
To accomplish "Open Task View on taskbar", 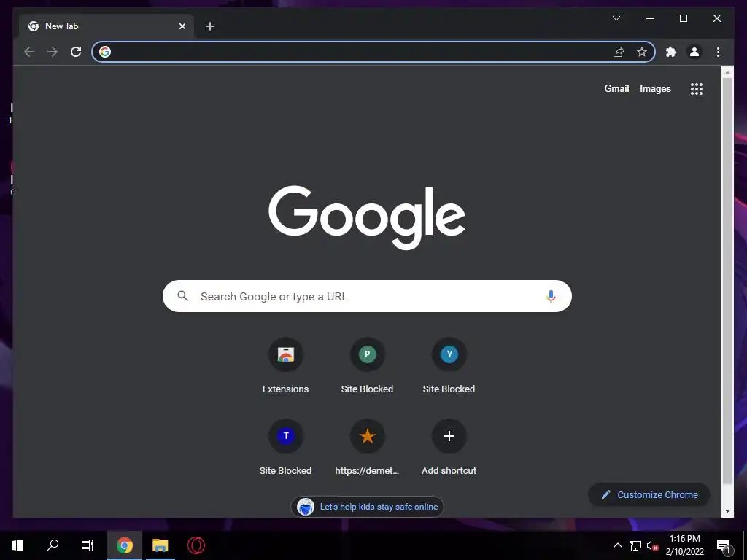I will tap(88, 545).
